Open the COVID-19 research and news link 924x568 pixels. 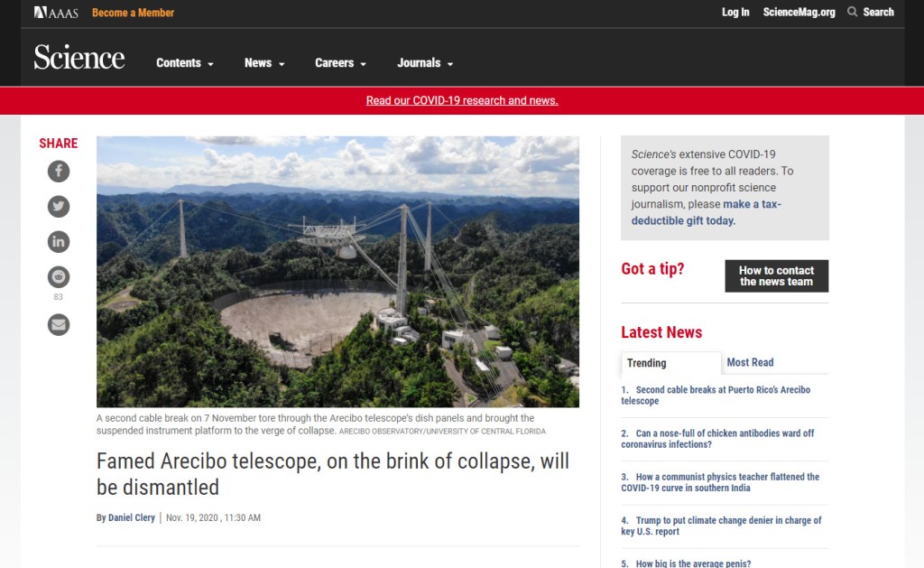462,100
